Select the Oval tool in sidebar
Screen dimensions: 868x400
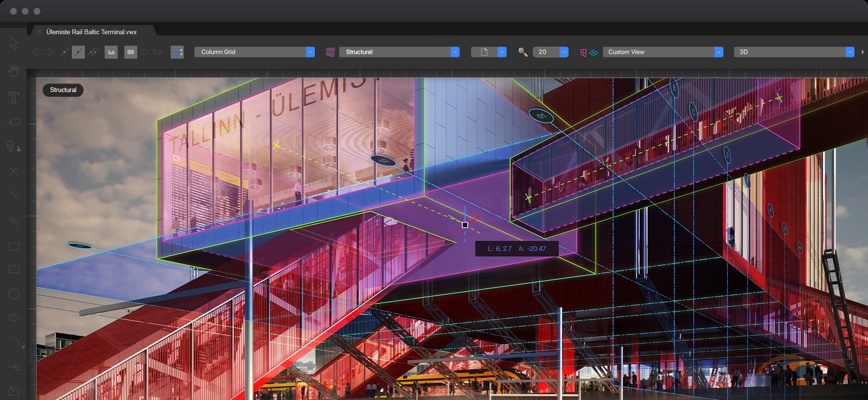pos(14,318)
